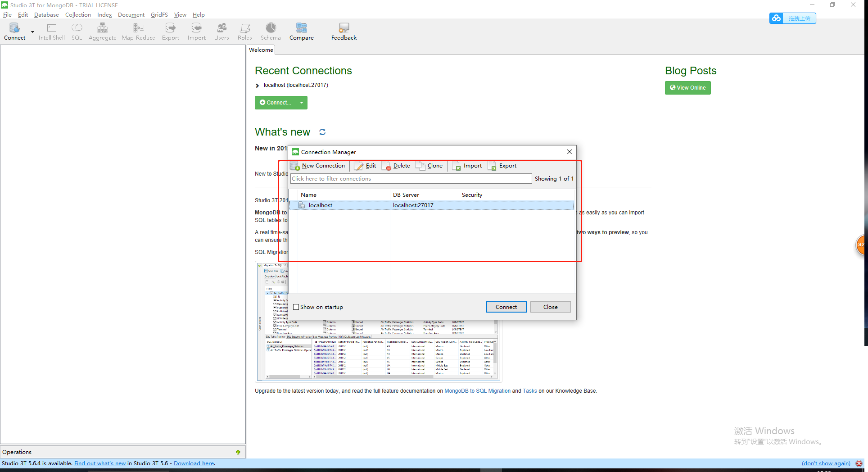Viewport: 868px width, 472px height.
Task: Click the Connect toolbar icon
Action: (14, 32)
